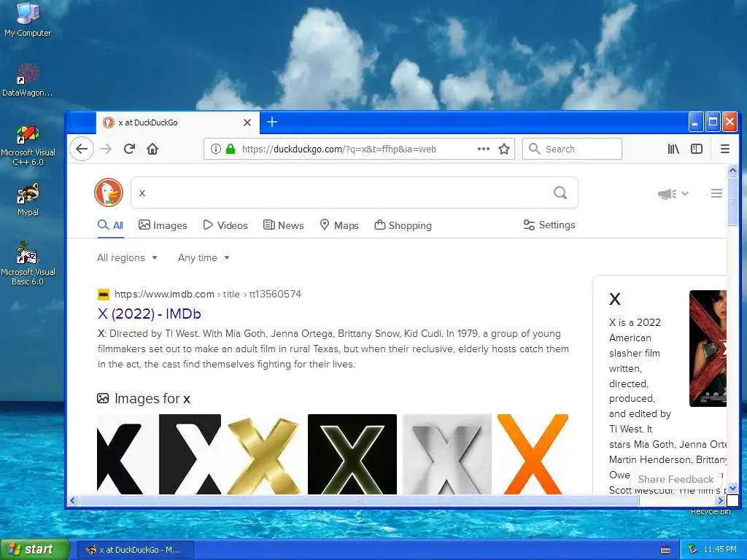This screenshot has width=747, height=560.
Task: Click the browser address bar URL
Action: tap(338, 149)
